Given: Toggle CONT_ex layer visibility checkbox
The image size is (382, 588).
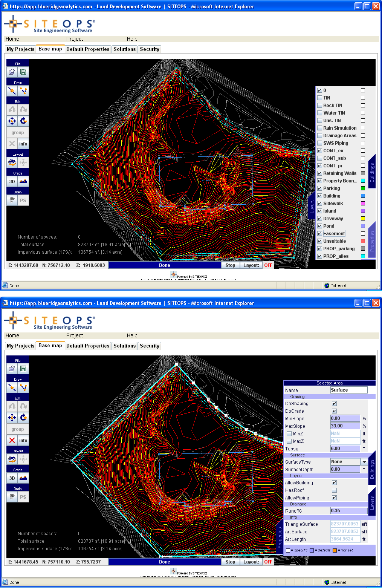Looking at the screenshot, I should point(319,151).
